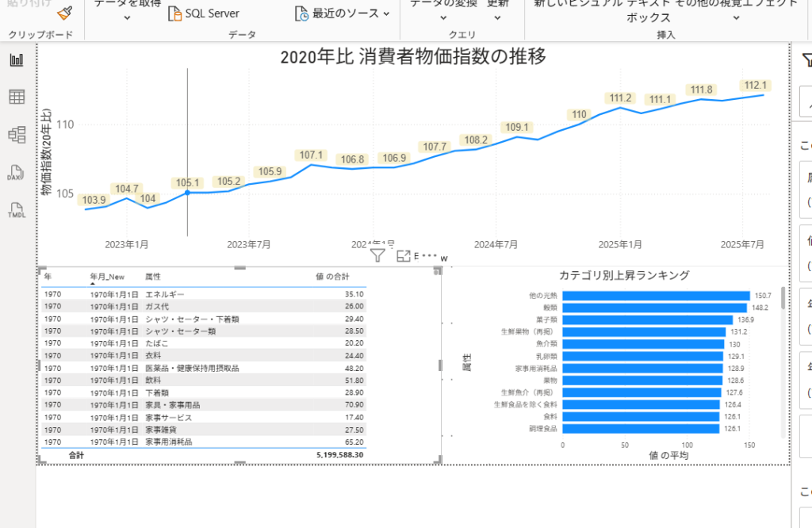Expand the データを取得 dropdown arrow

click(x=127, y=17)
